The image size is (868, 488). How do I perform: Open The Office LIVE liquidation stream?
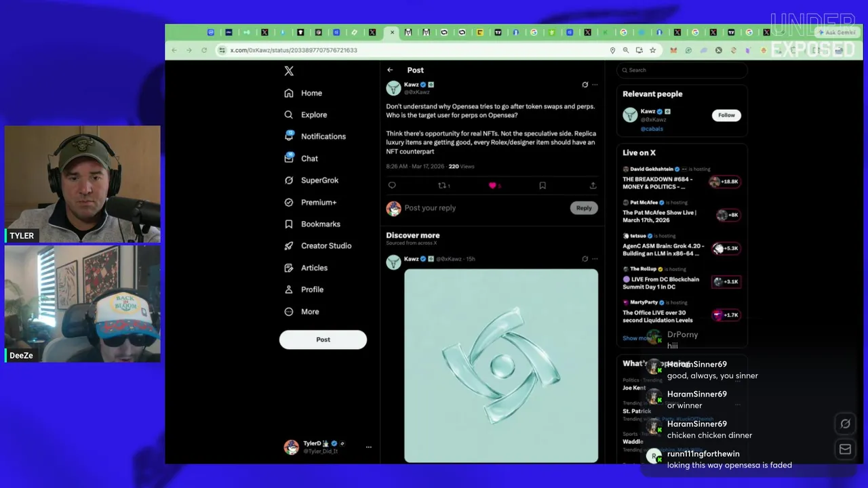coord(658,316)
